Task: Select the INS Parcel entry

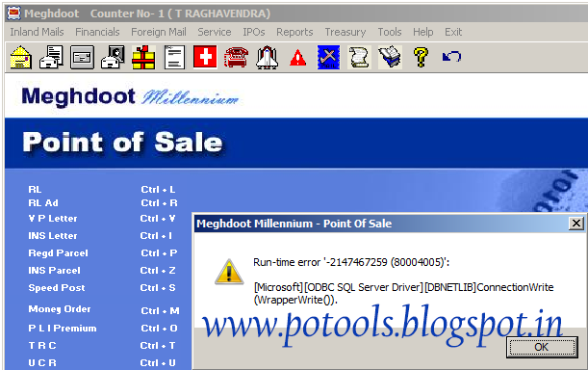Action: (x=55, y=270)
